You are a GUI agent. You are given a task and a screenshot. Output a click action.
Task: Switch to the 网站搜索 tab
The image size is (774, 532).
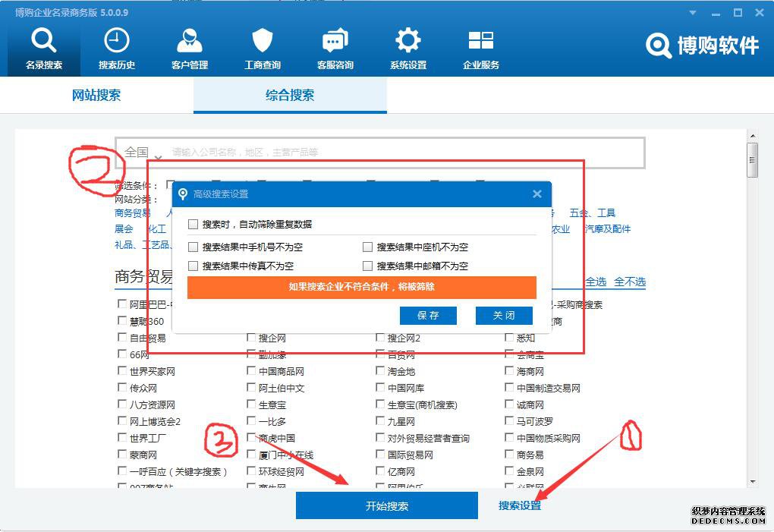(97, 96)
